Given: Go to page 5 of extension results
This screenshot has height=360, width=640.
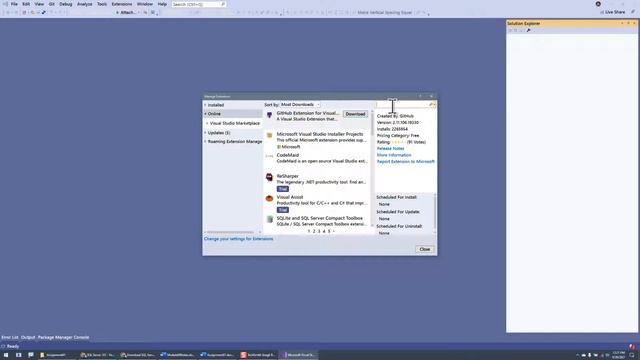Looking at the screenshot, I should point(329,231).
